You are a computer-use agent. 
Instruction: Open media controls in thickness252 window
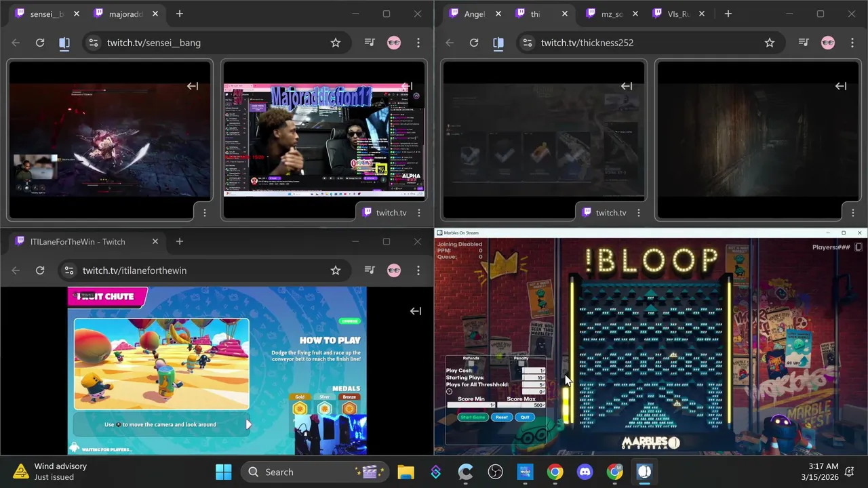tap(804, 43)
